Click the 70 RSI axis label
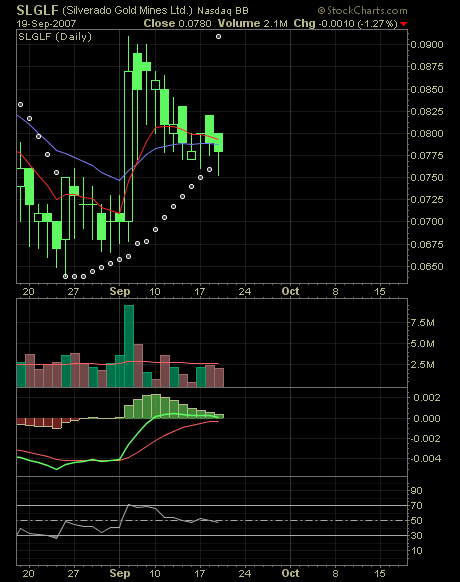The width and height of the screenshot is (460, 582). pyautogui.click(x=417, y=506)
